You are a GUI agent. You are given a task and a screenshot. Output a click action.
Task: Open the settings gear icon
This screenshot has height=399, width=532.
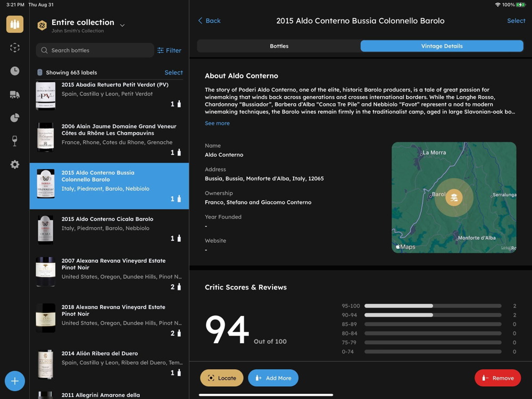pyautogui.click(x=14, y=164)
